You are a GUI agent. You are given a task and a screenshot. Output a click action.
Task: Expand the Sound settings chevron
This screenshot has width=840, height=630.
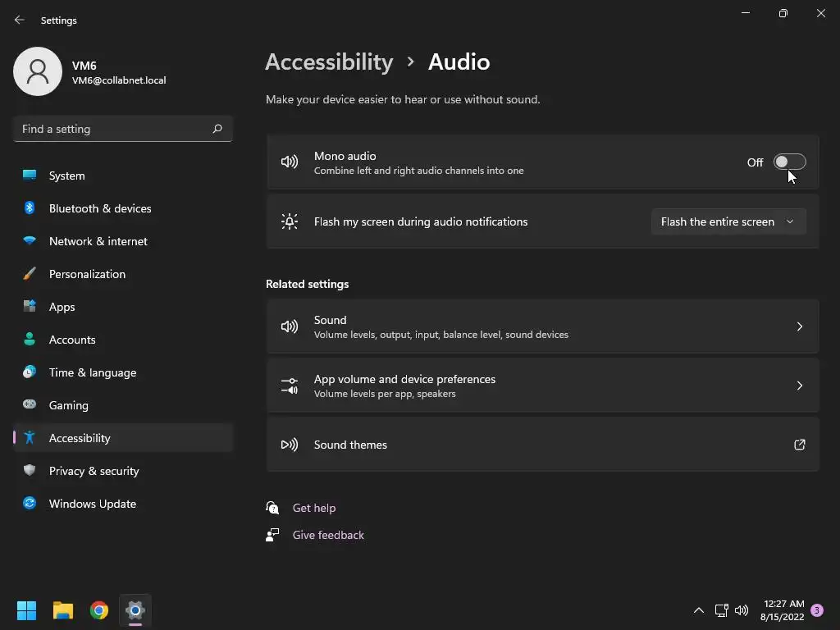point(800,326)
